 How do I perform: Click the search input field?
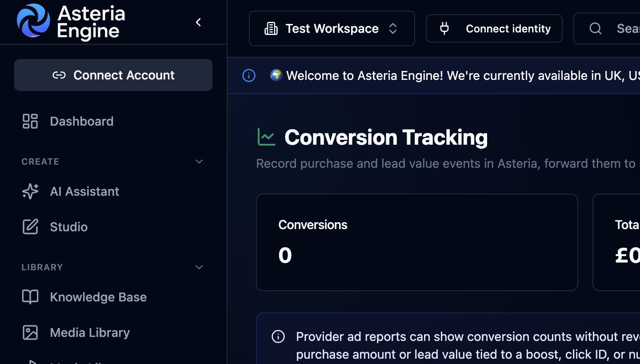tap(607, 28)
